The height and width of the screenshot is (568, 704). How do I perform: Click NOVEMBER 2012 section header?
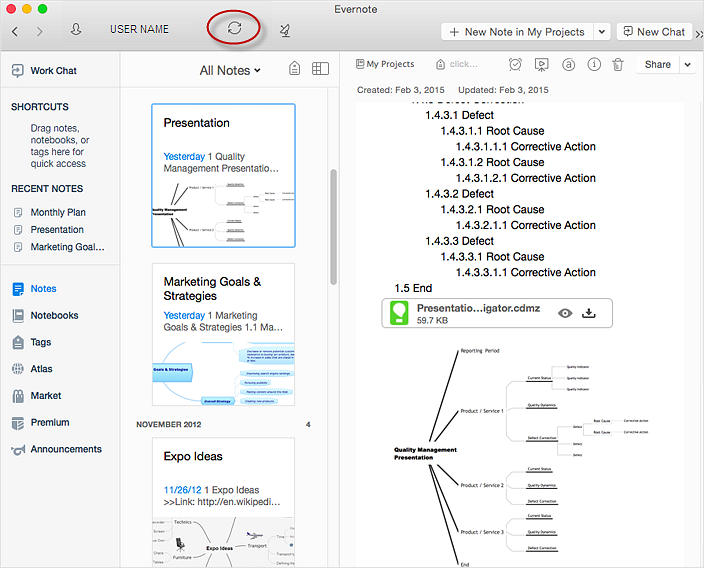click(x=169, y=424)
